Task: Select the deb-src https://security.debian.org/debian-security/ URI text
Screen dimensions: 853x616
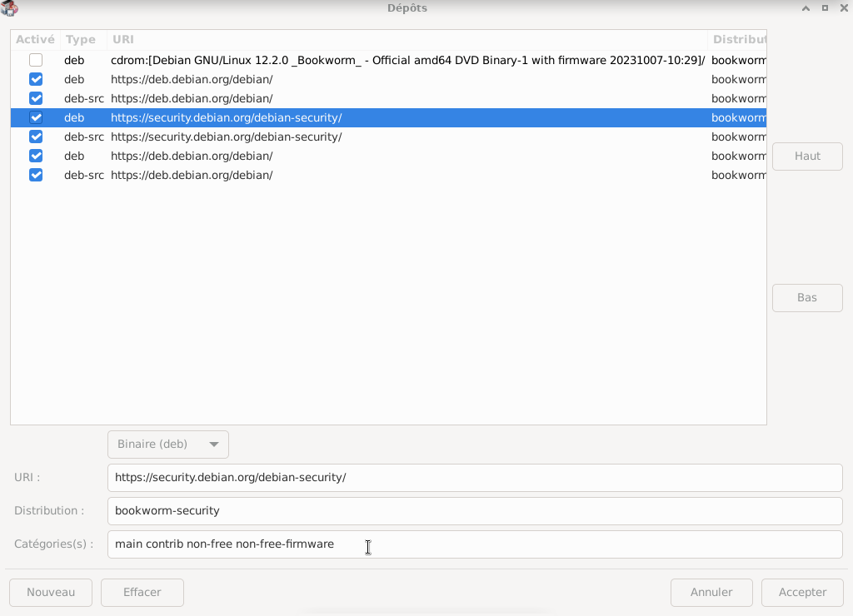Action: pyautogui.click(x=227, y=137)
